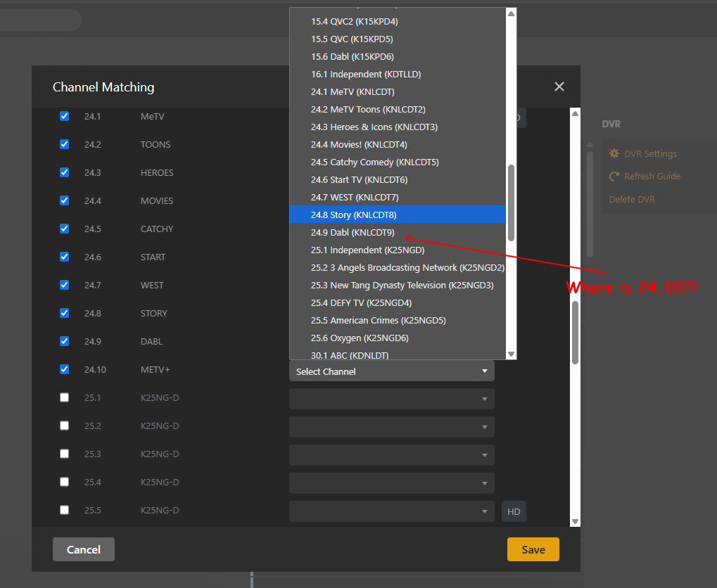717x588 pixels.
Task: Select 24.6 Start TV (KNLCDT6)
Action: pyautogui.click(x=398, y=179)
